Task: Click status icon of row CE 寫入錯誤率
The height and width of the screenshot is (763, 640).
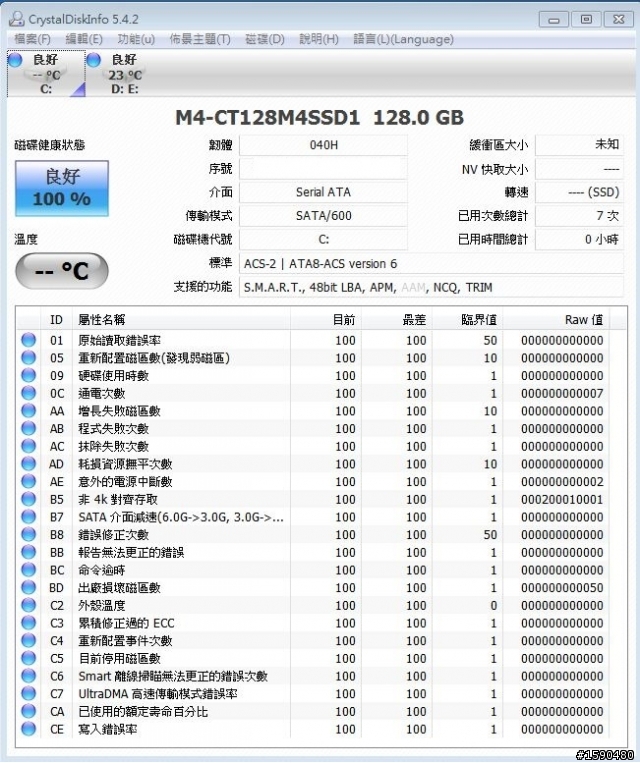Action: pyautogui.click(x=29, y=729)
